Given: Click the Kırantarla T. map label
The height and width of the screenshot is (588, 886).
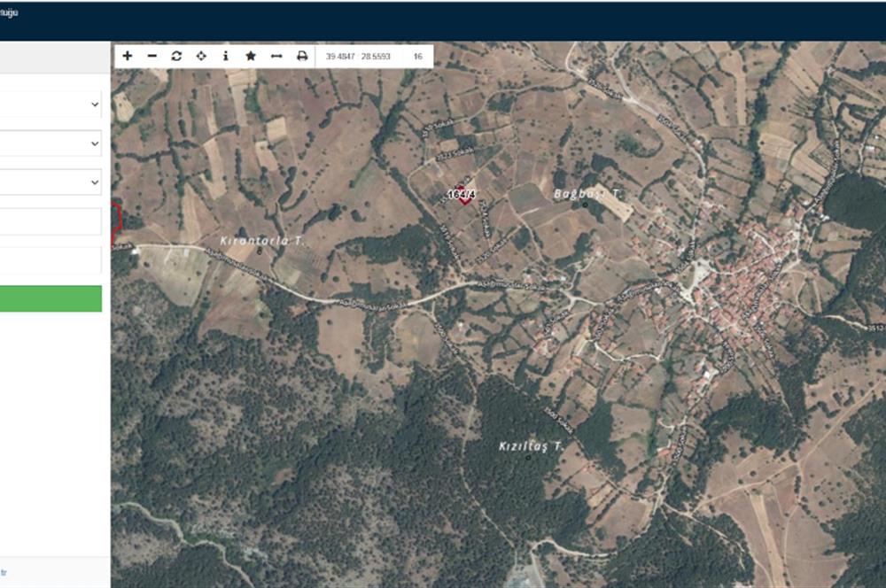Looking at the screenshot, I should 262,241.
